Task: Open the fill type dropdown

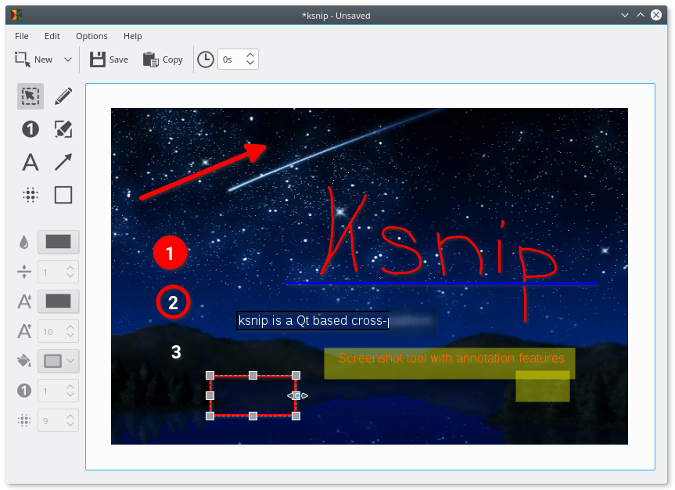Action: 58,361
